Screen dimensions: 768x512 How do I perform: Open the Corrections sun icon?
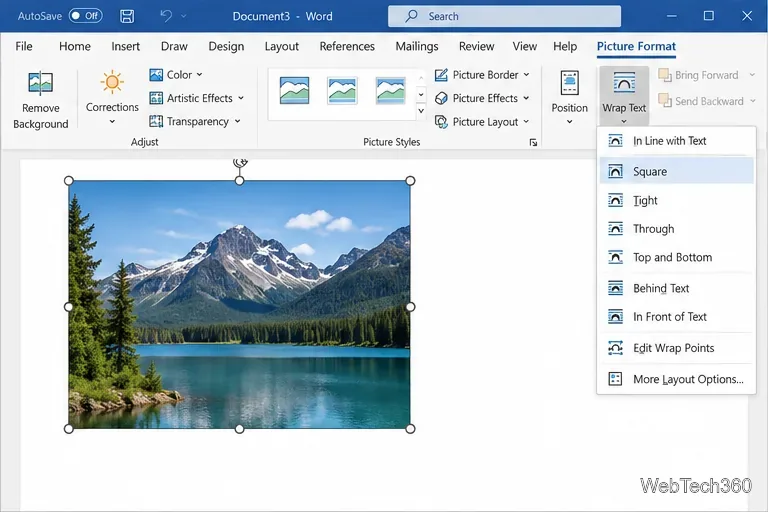click(x=112, y=82)
